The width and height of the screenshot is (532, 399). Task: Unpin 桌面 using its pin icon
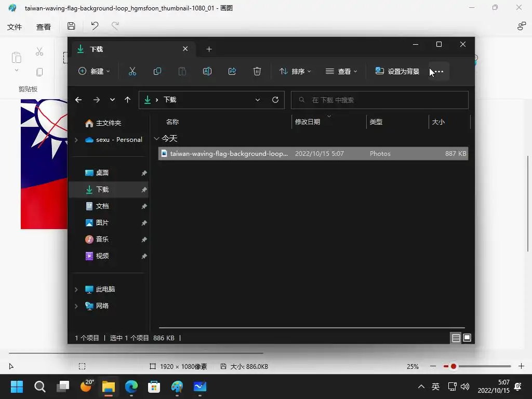(144, 173)
